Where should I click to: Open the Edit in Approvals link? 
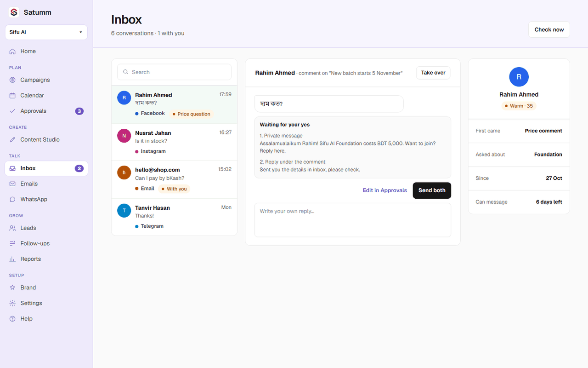pos(385,190)
